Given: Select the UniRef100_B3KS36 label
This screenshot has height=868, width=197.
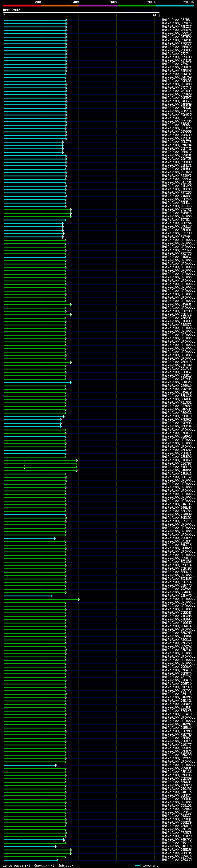Looking at the screenshot, I should coord(177,396).
